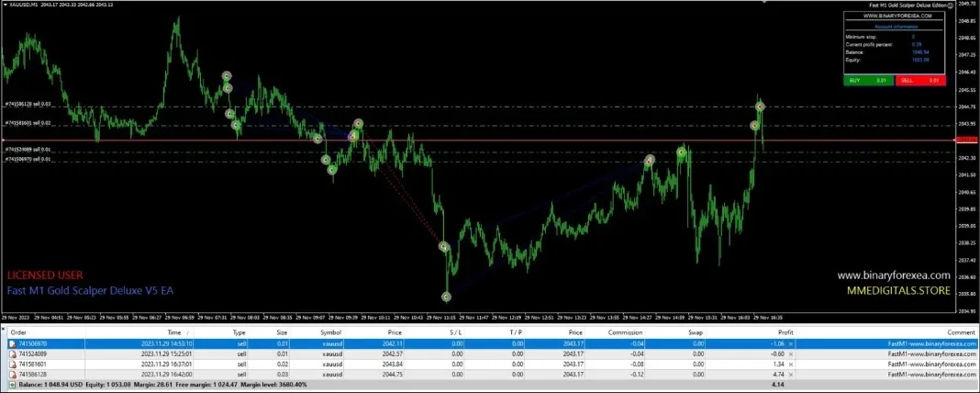Sort trades by the Order column
This screenshot has height=393, width=980.
tap(18, 333)
